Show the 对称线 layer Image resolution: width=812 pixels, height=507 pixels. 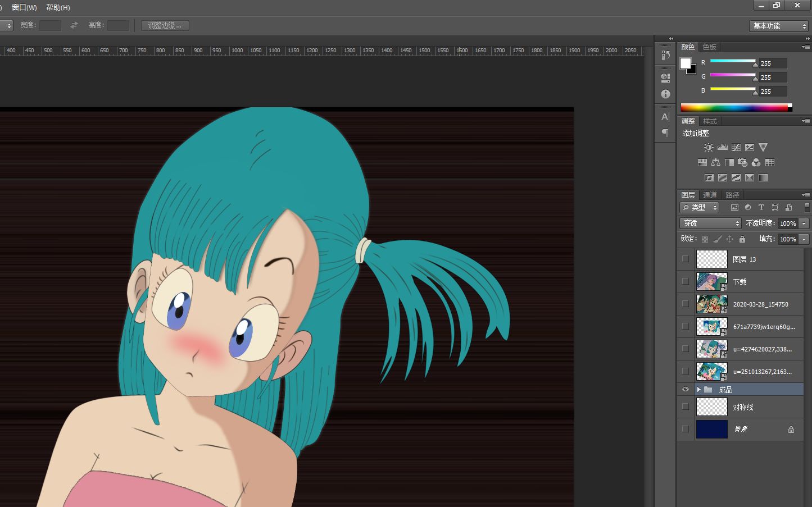point(685,406)
